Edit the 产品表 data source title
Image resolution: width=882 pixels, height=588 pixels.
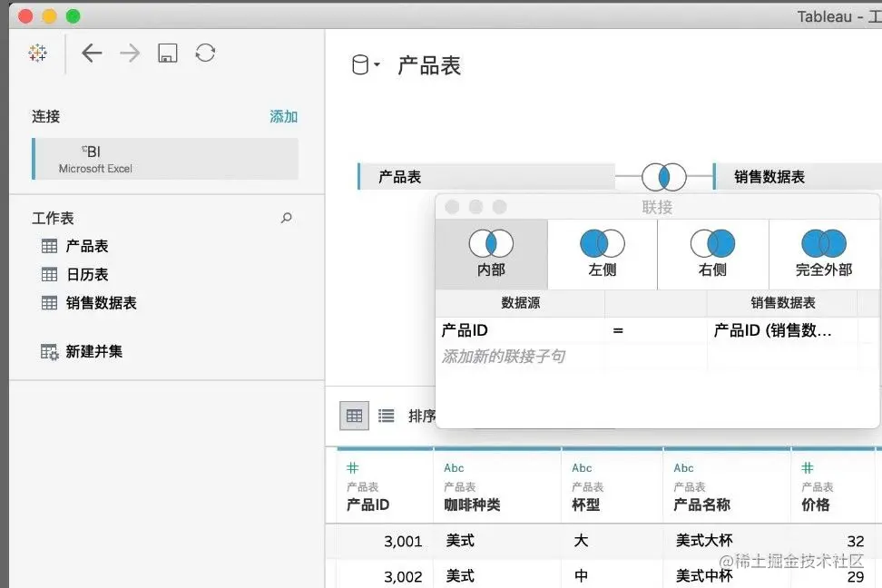(429, 65)
